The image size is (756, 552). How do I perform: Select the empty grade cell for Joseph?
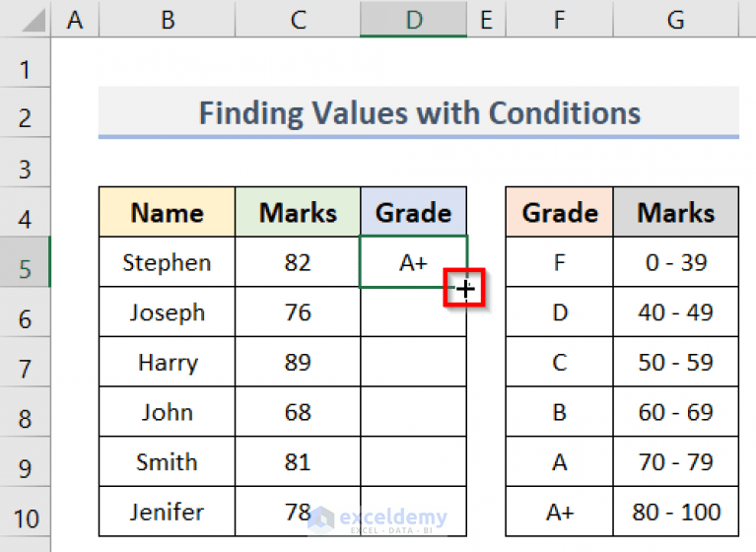(414, 312)
